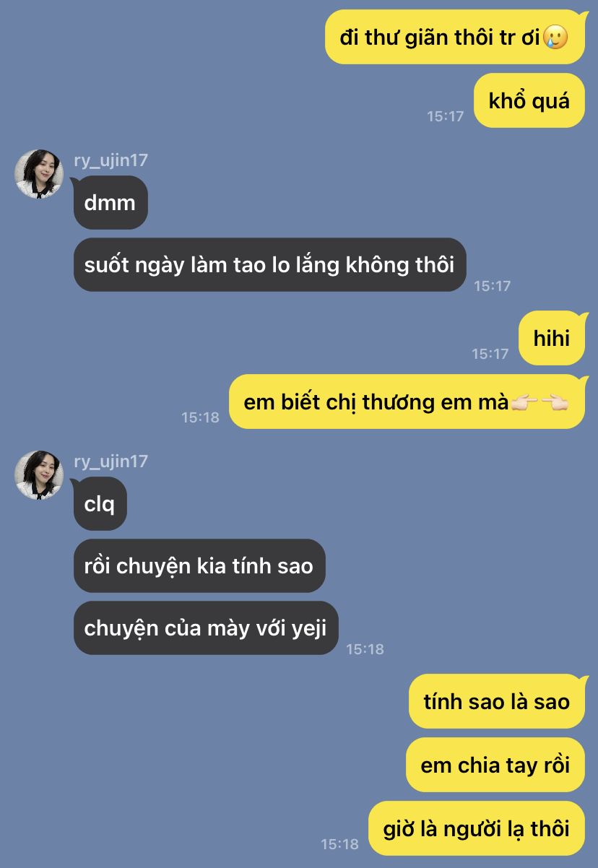This screenshot has height=868, width=598.
Task: Open ry_ujin17 username above "clq"
Action: pyautogui.click(x=110, y=461)
